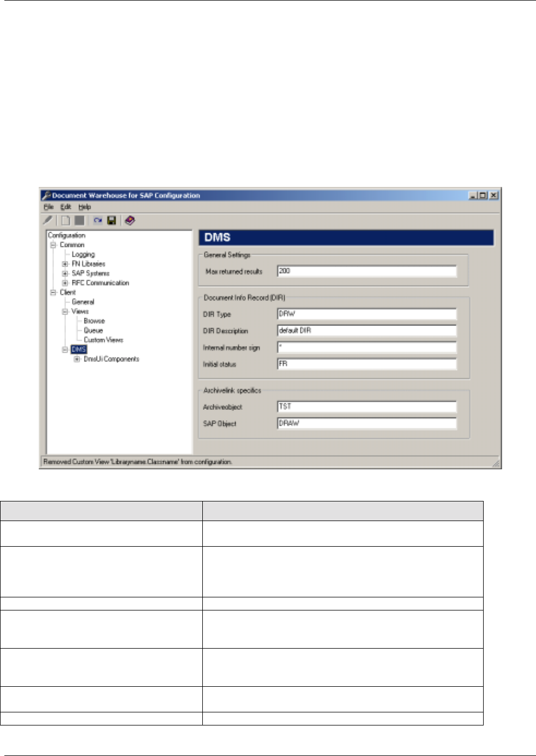Maximize the configuration window

[x=483, y=195]
